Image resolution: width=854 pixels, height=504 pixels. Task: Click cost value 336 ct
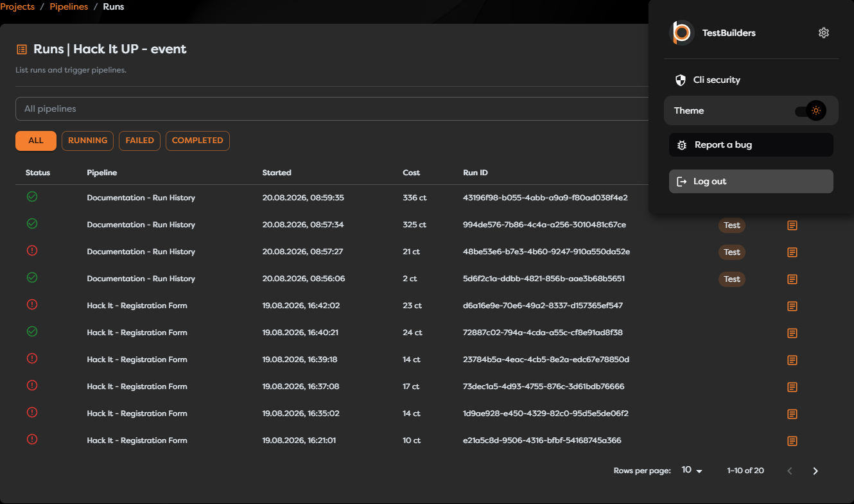point(415,198)
